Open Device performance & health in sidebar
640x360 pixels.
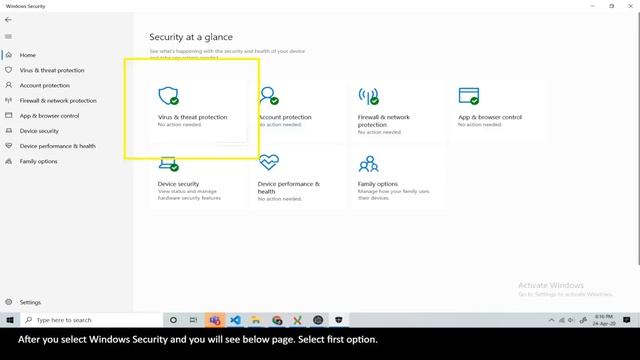(58, 146)
